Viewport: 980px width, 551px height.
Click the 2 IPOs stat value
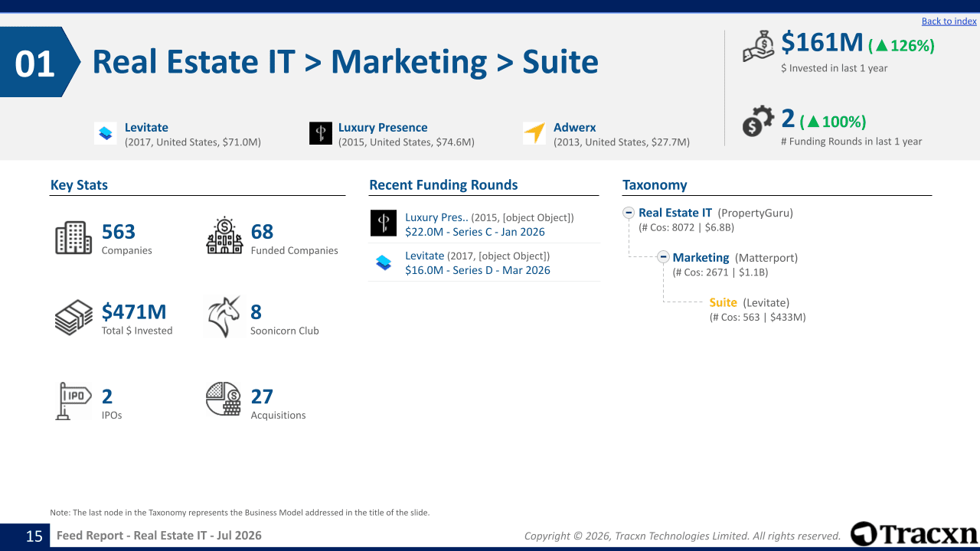coord(107,396)
